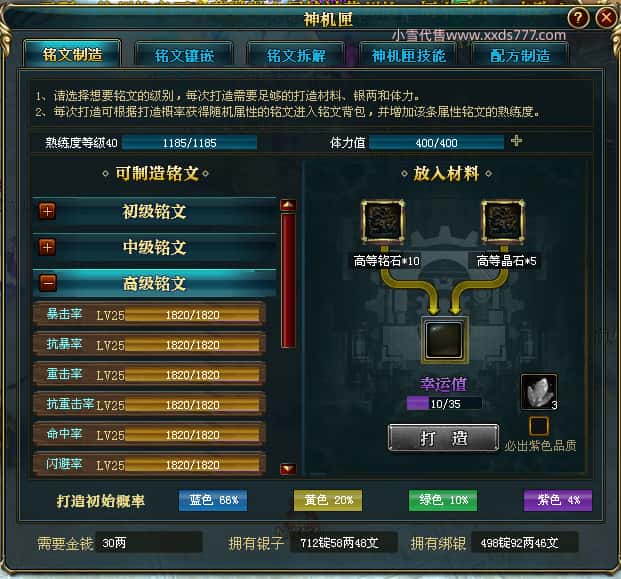The width and height of the screenshot is (621, 579).
Task: Expand the 初级铭文 category
Action: click(47, 211)
